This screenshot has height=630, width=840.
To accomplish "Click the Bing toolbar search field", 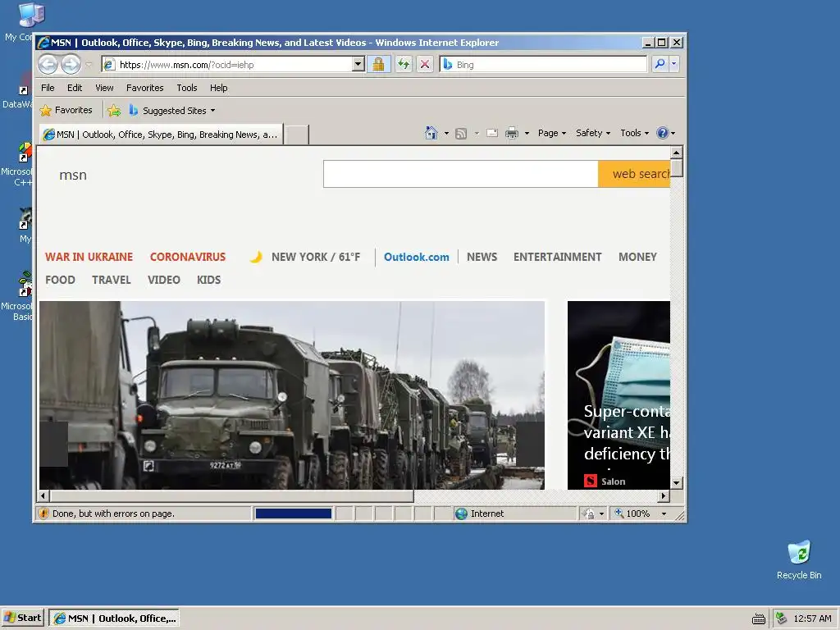I will [543, 64].
